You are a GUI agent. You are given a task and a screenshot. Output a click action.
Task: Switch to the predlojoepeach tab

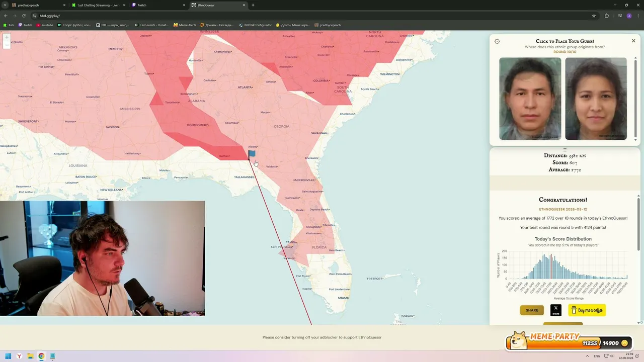(x=39, y=5)
